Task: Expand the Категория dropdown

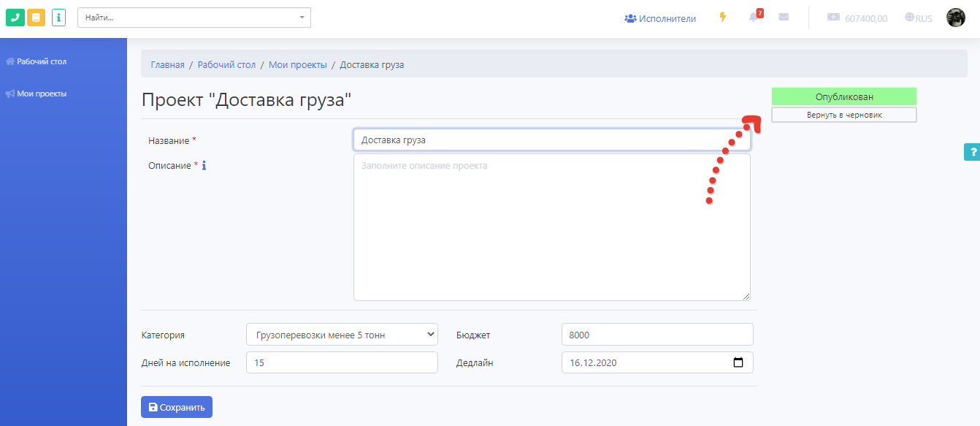Action: click(x=342, y=335)
